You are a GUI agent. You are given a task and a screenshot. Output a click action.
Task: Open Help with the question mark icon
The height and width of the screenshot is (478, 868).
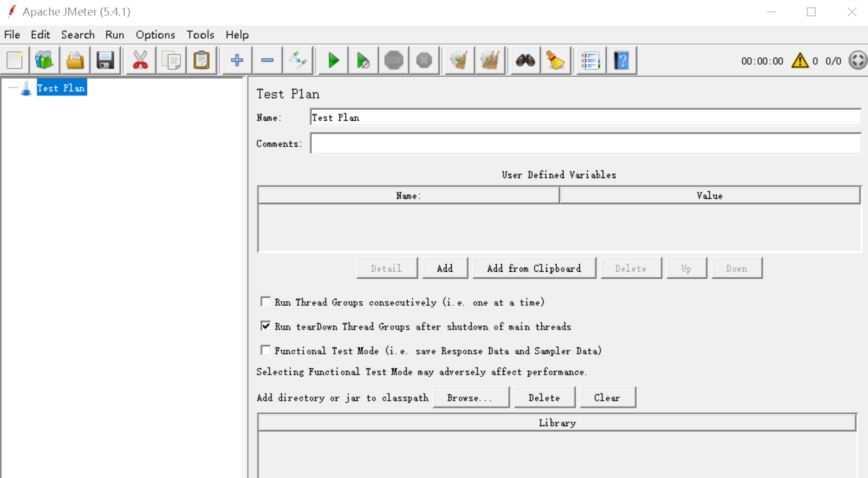pyautogui.click(x=621, y=60)
